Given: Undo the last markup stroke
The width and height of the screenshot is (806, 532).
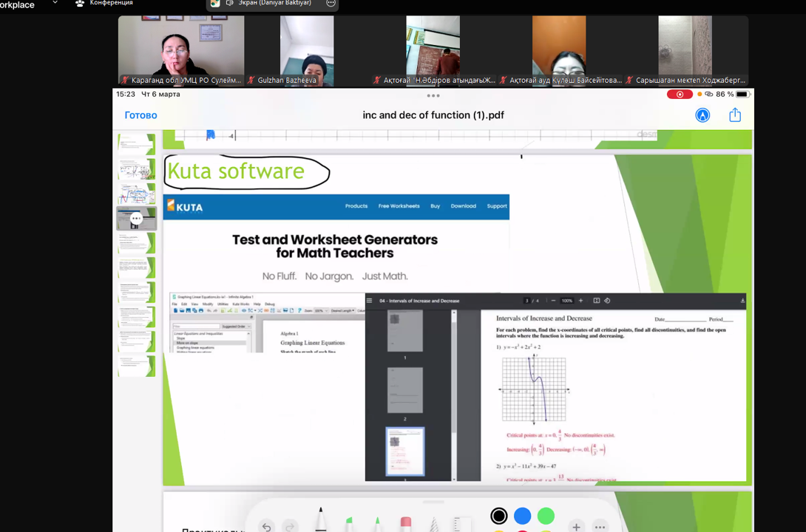Looking at the screenshot, I should coord(266,526).
